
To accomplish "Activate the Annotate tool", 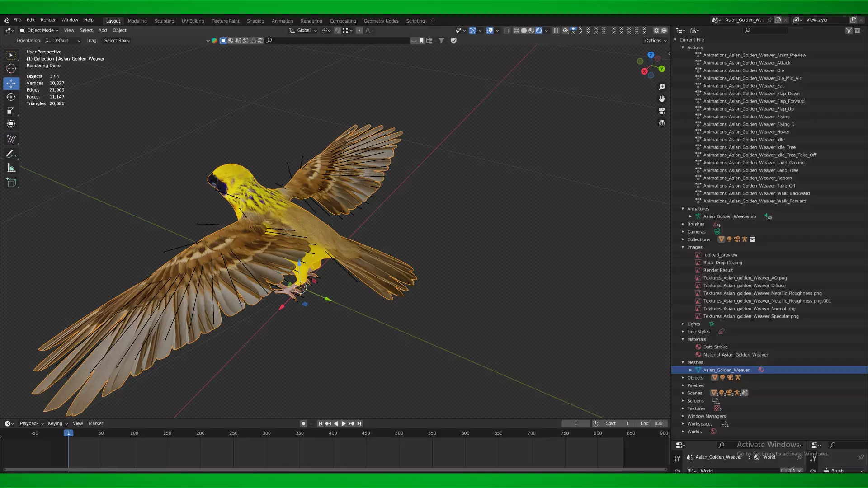I will tap(11, 154).
